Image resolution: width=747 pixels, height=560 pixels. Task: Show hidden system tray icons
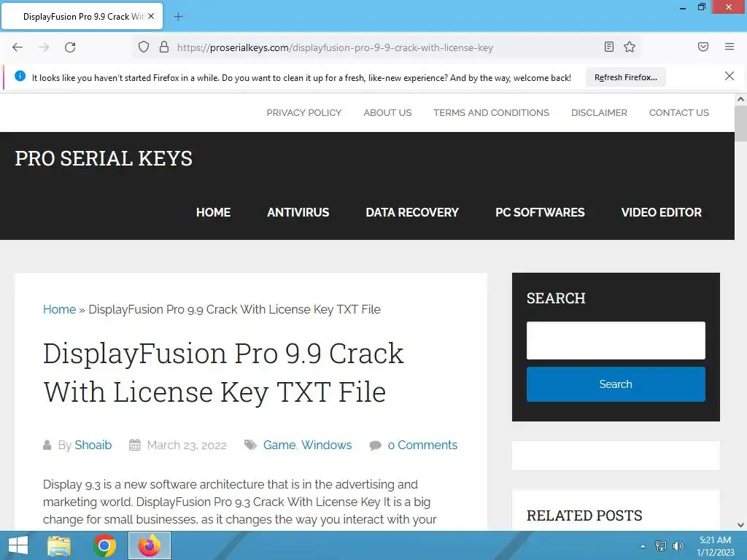pyautogui.click(x=643, y=546)
